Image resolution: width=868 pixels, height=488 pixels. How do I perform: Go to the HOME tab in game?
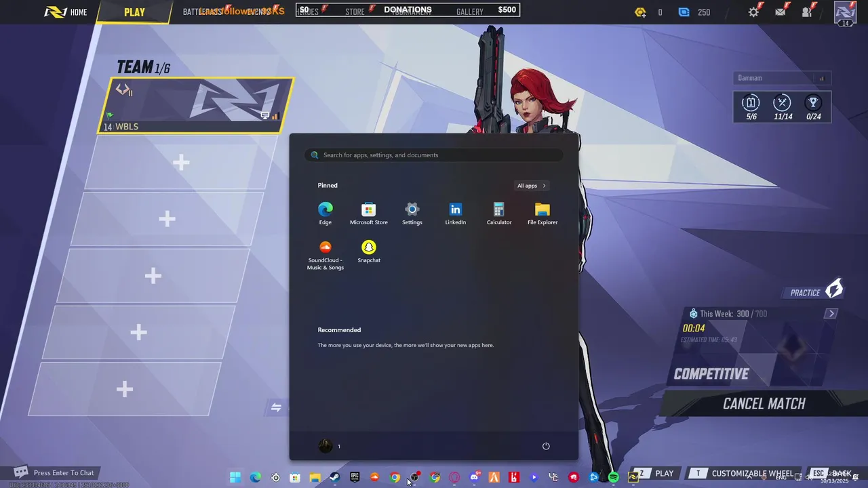click(66, 12)
